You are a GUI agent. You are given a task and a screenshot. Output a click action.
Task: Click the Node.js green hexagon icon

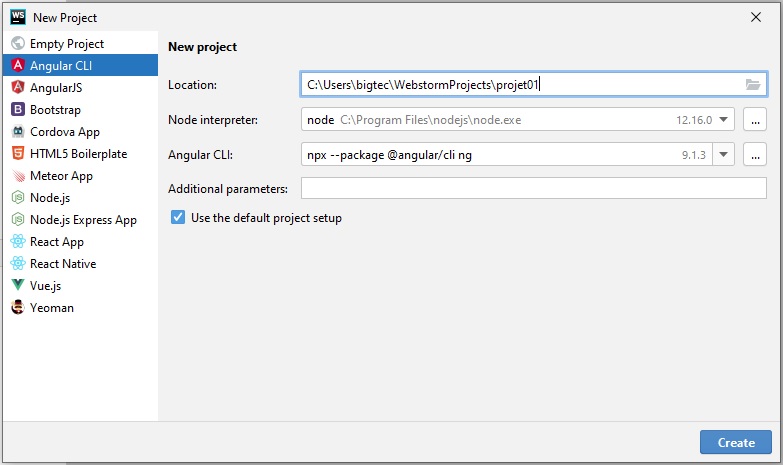click(x=18, y=197)
